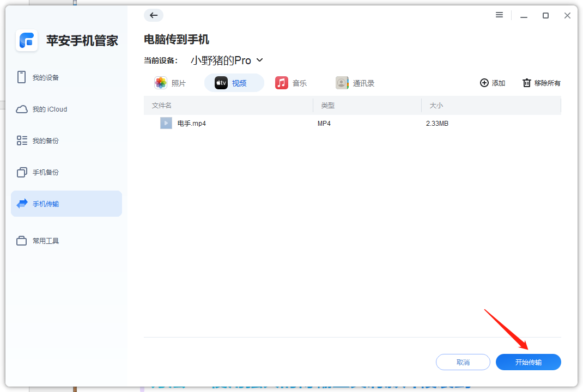Click the 苹安手机管家 app logo
The width and height of the screenshot is (583, 392).
coord(26,41)
